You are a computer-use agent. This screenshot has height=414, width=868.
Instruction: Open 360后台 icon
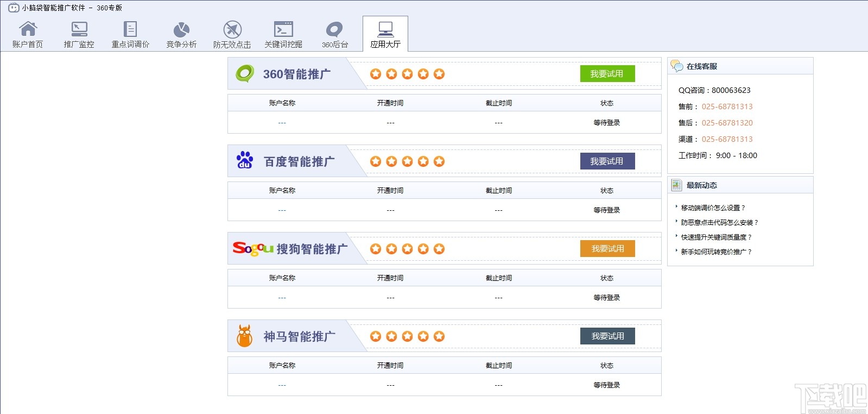click(334, 29)
